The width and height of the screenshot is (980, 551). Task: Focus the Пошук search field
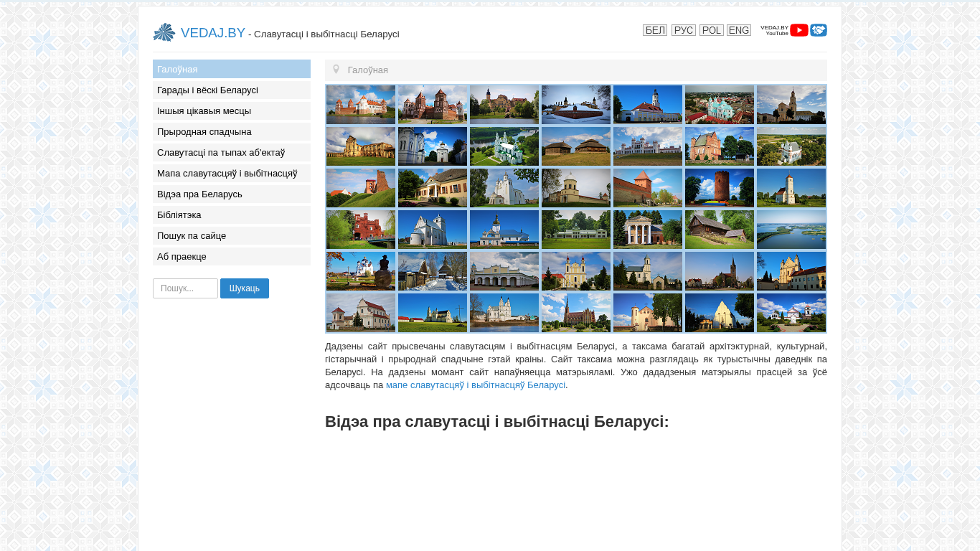pyautogui.click(x=185, y=288)
